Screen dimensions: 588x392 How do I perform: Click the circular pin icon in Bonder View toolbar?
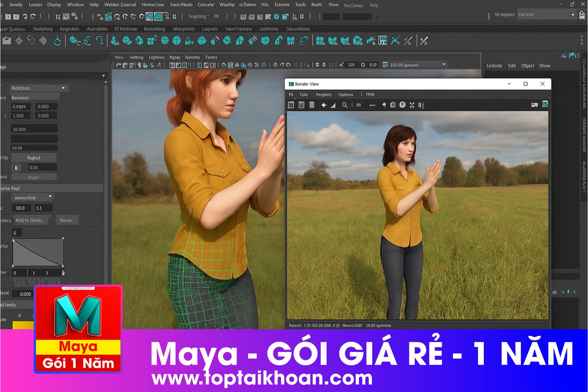point(402,105)
